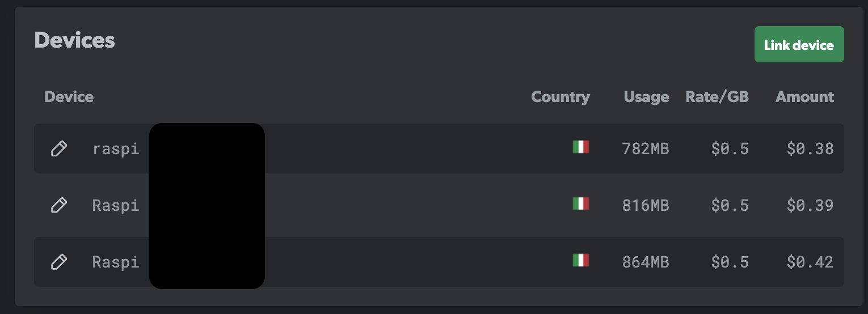Select the lowercase "raspi" device name
Screen dimensions: 868x314
point(116,149)
